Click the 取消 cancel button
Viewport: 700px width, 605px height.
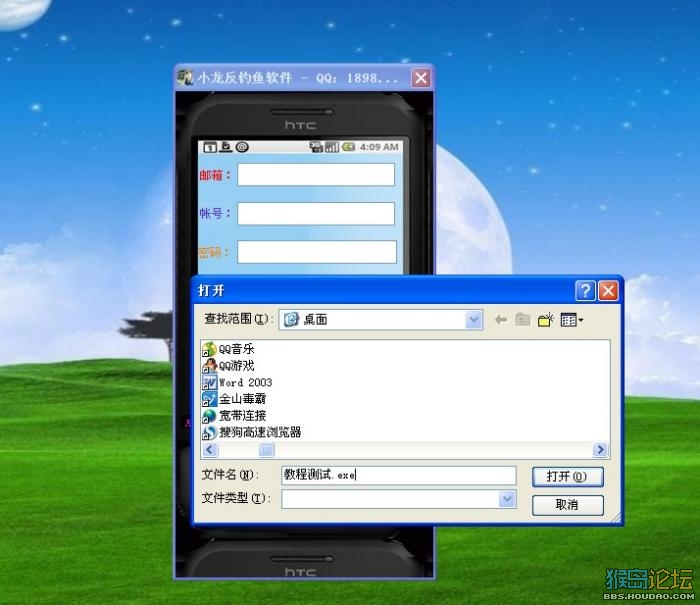(567, 505)
